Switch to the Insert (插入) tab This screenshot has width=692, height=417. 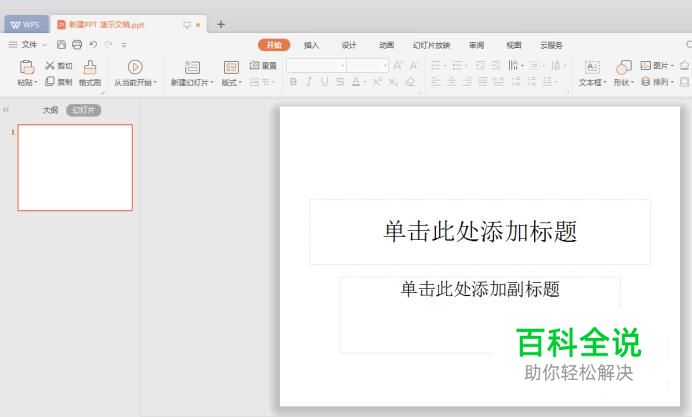click(x=311, y=45)
